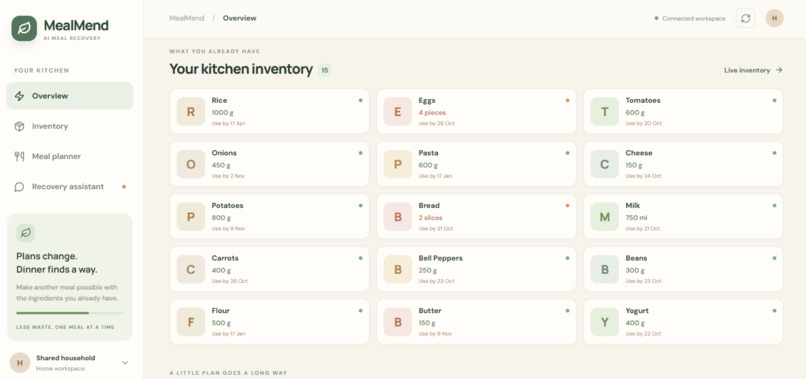
Task: Click the Yogurt Y tile icon
Action: (x=604, y=322)
